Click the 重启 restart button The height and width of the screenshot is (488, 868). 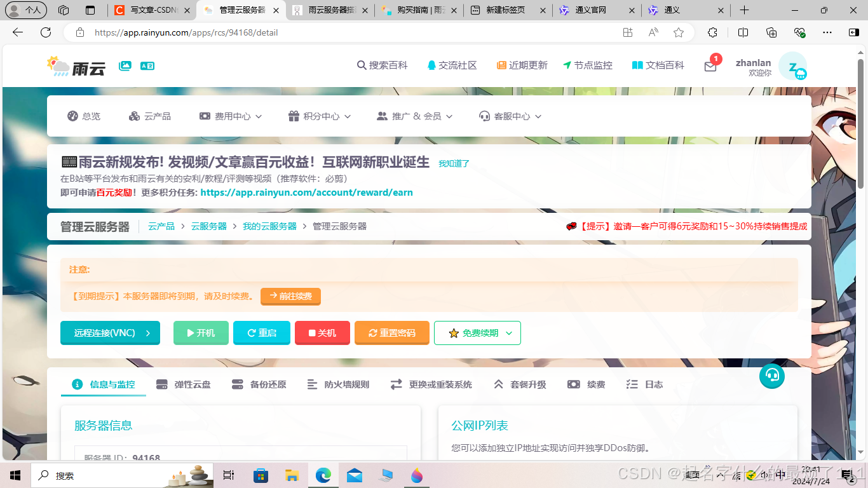262,333
